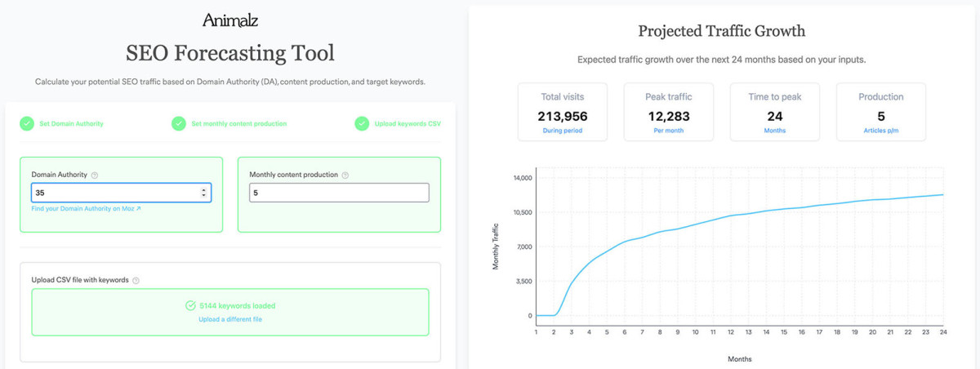Click the Time to peak stat card

[774, 111]
